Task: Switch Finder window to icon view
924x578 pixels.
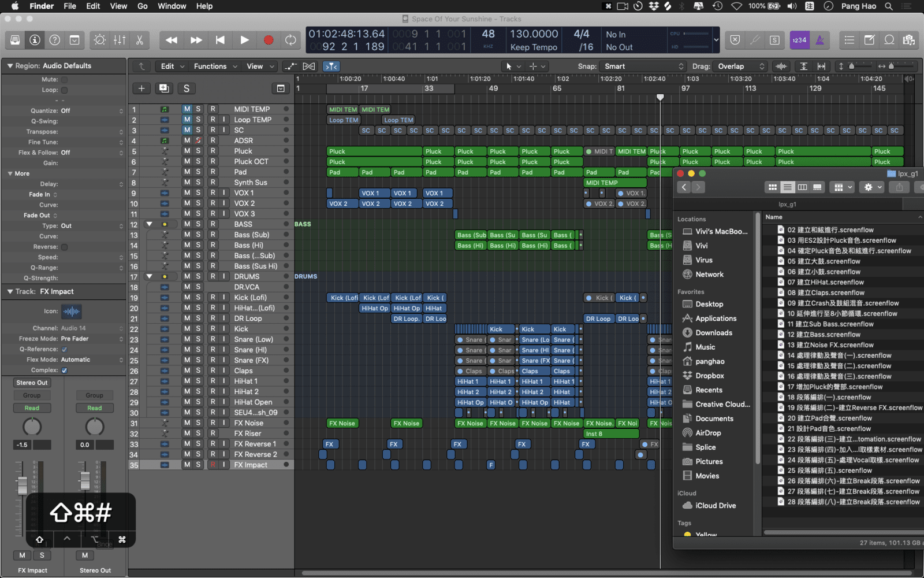Action: click(x=772, y=187)
